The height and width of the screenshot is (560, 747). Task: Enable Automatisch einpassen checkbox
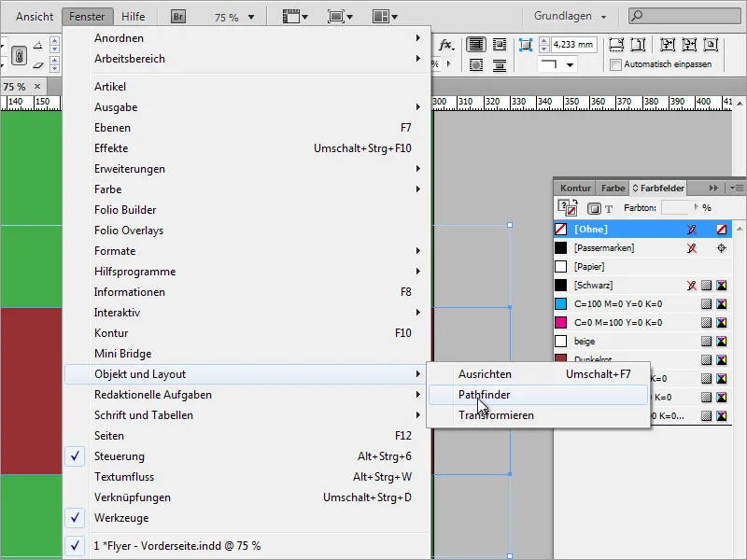click(615, 64)
